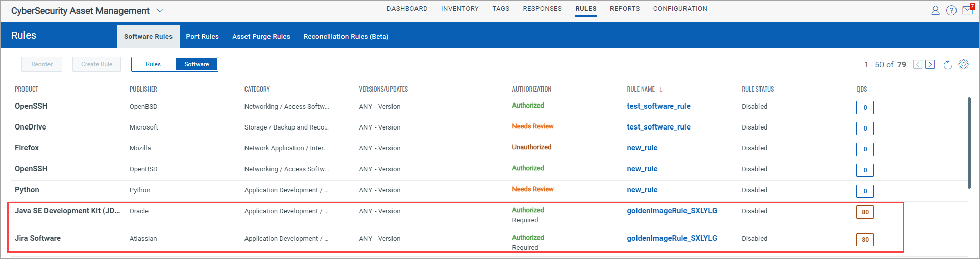Select Java SE Development Kit product name

pyautogui.click(x=67, y=211)
